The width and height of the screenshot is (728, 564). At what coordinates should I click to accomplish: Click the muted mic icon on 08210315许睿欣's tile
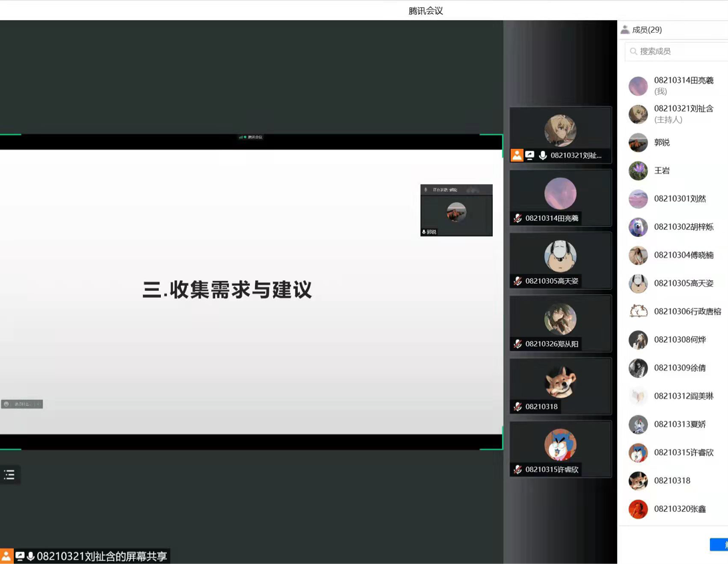(x=518, y=469)
